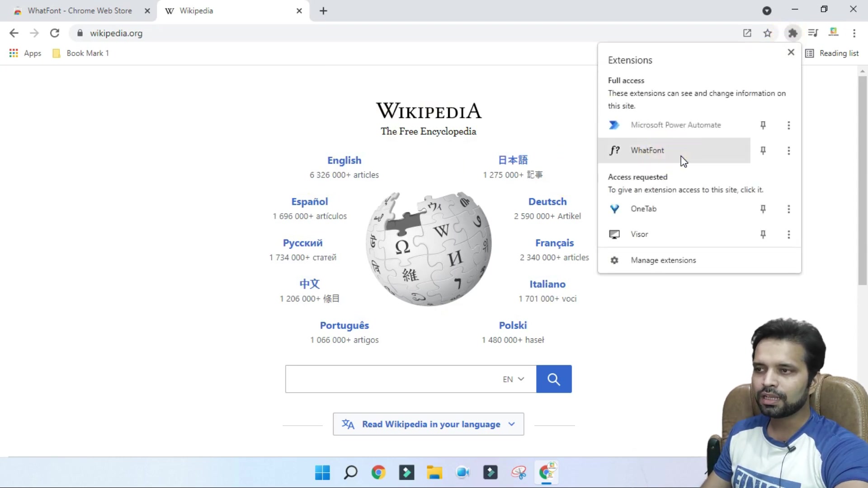Click the page vertical scrollbar thumb
The height and width of the screenshot is (488, 868).
[863, 181]
